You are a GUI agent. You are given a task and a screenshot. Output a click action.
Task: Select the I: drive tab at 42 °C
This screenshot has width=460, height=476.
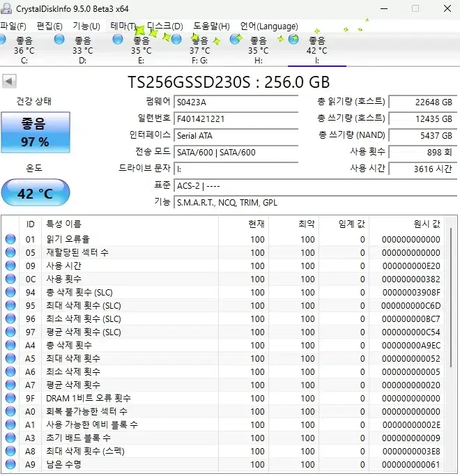[316, 49]
